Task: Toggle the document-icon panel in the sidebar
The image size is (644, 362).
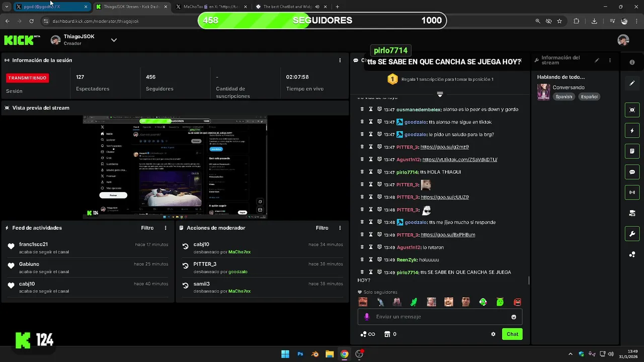Action: click(632, 151)
